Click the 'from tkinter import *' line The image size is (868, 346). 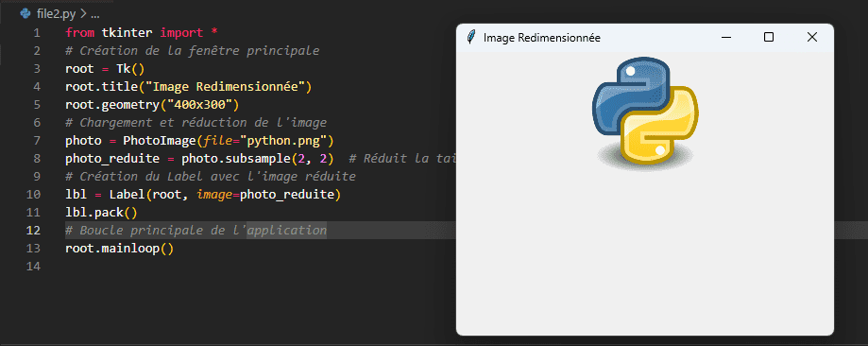coord(141,33)
